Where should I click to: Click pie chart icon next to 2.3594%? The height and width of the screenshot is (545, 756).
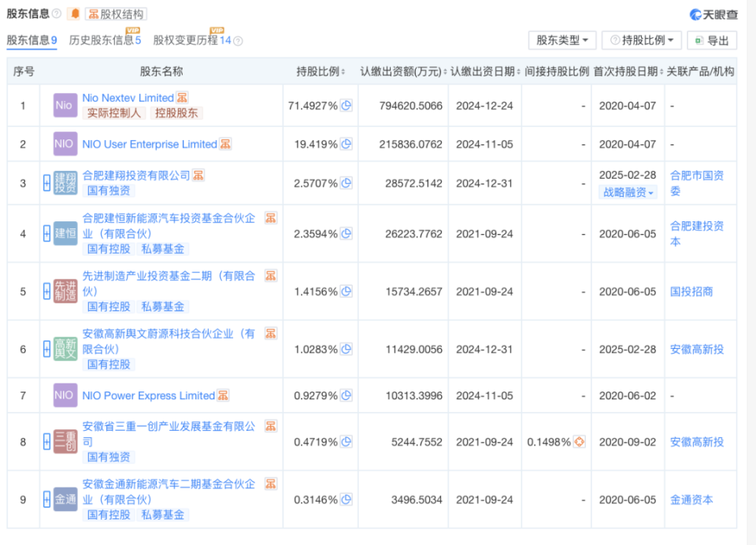[346, 234]
